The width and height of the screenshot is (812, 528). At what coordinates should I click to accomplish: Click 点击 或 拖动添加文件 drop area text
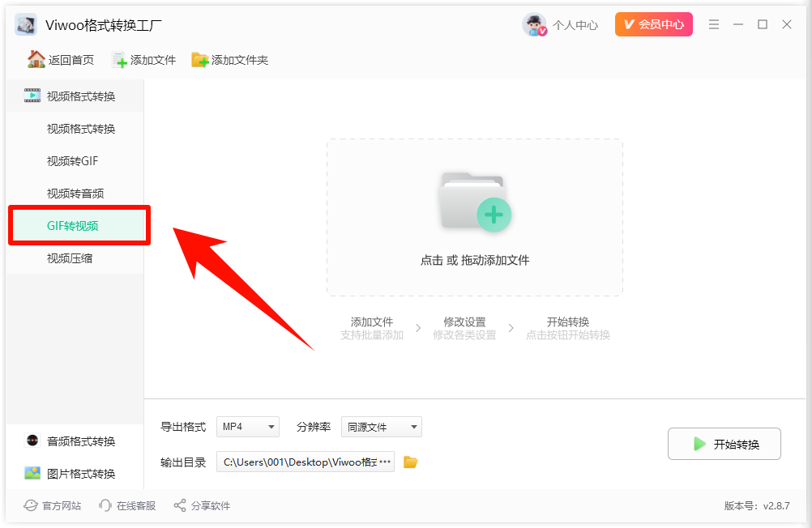tap(474, 261)
